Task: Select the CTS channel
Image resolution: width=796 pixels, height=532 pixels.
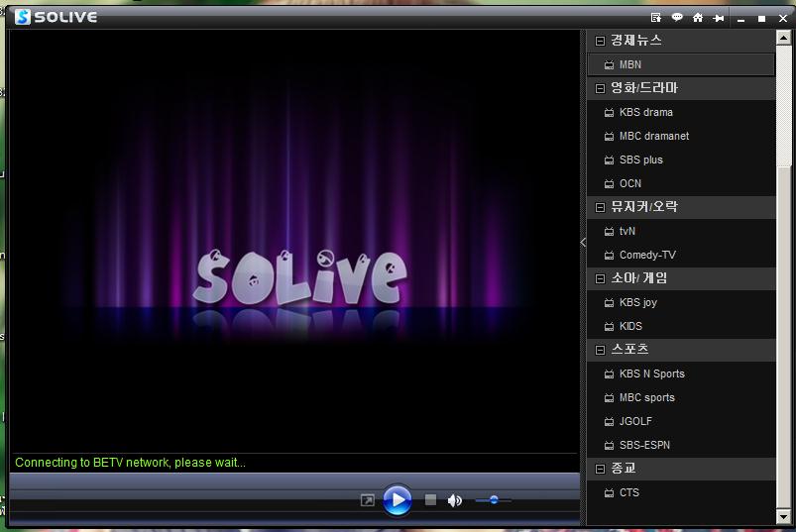Action: [x=681, y=492]
